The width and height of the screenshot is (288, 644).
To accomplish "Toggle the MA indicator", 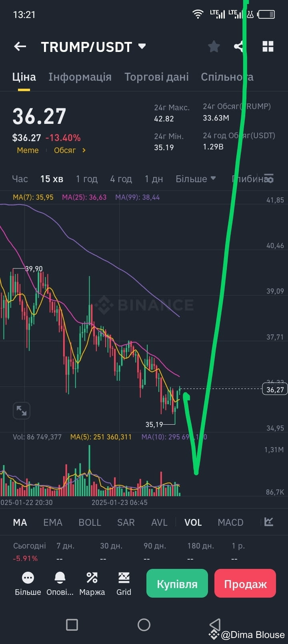I will [20, 522].
